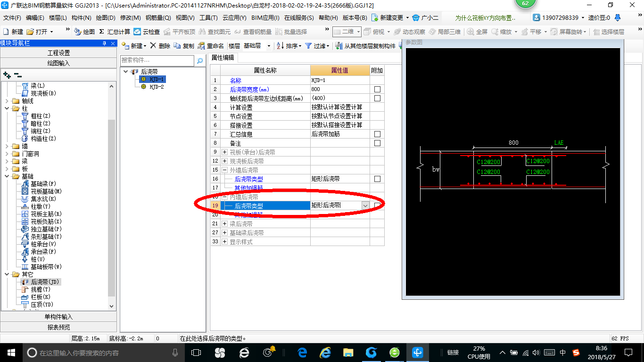
Task: Expand 梁后浇带 property group
Action: pos(224,224)
